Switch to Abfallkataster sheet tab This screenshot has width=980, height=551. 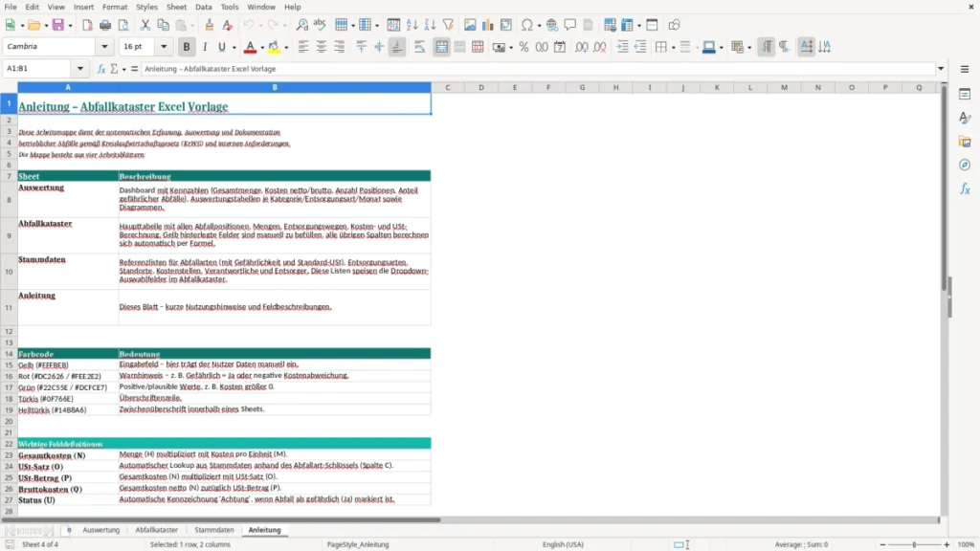point(156,530)
